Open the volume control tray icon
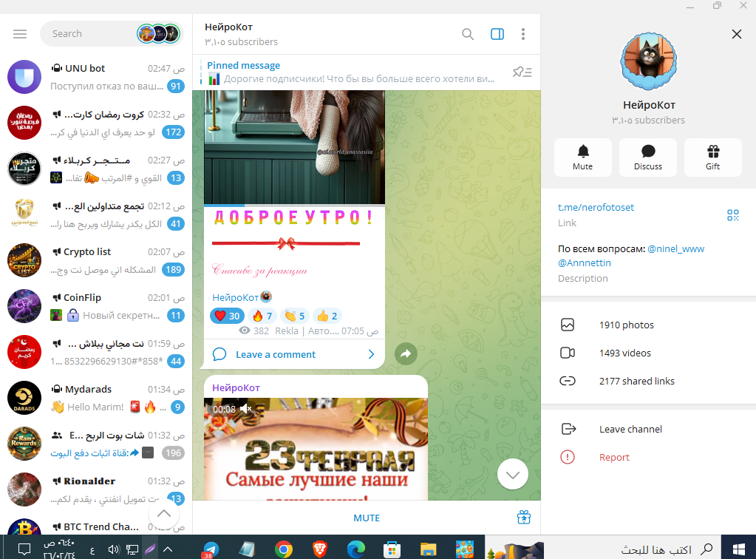This screenshot has width=756, height=559. click(113, 549)
